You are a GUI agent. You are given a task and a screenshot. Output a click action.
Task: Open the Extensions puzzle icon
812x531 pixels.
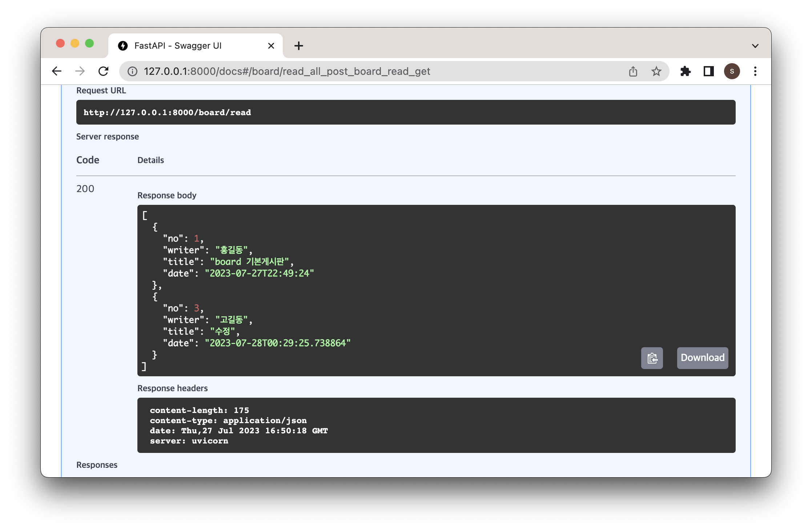click(x=685, y=71)
